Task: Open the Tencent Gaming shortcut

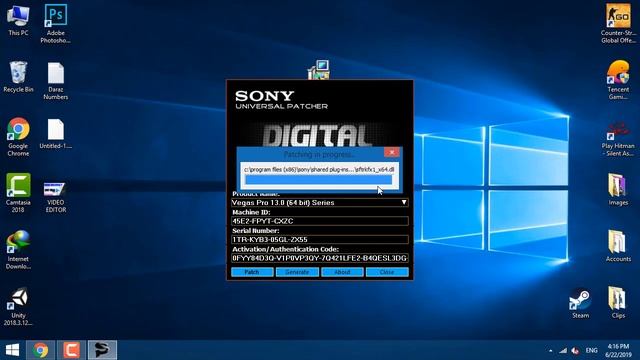Action: [x=618, y=80]
